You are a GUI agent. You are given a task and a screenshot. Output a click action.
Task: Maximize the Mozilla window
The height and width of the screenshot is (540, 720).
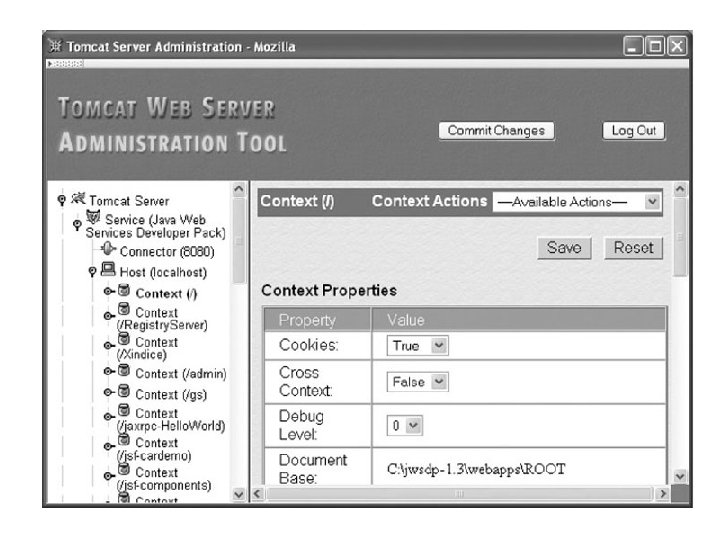pos(655,46)
